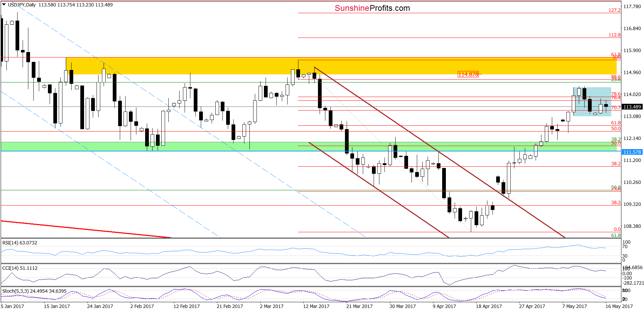Image resolution: width=644 pixels, height=311 pixels.
Task: Select the 112.8 Fibonacci level label
Action: tap(614, 35)
